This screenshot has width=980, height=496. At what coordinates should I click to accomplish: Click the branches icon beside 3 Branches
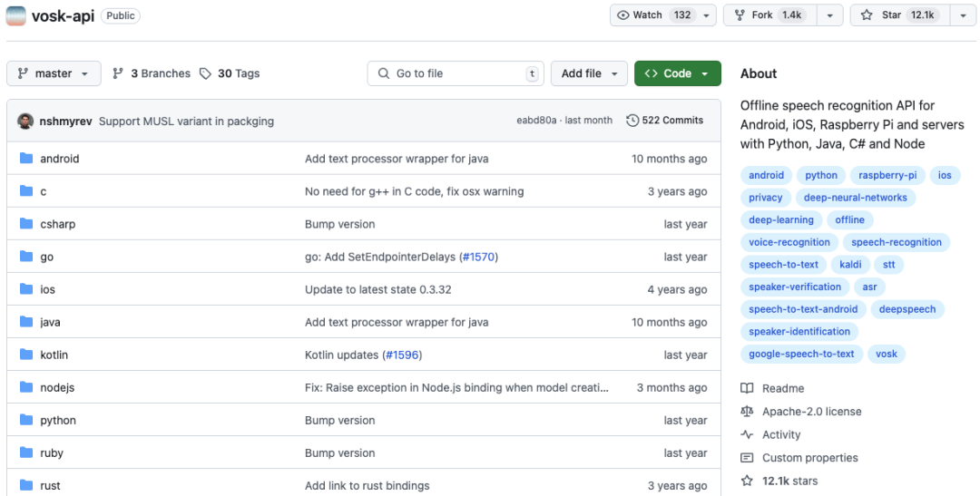click(x=118, y=73)
